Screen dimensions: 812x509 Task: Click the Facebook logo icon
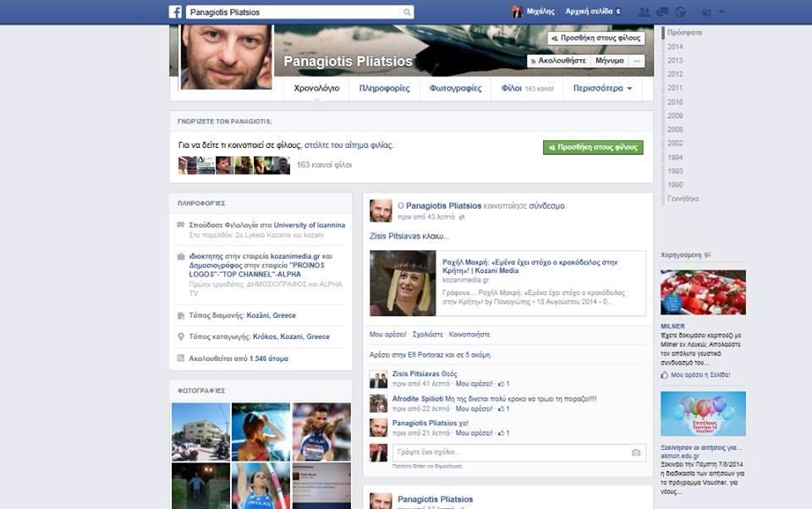click(x=176, y=12)
